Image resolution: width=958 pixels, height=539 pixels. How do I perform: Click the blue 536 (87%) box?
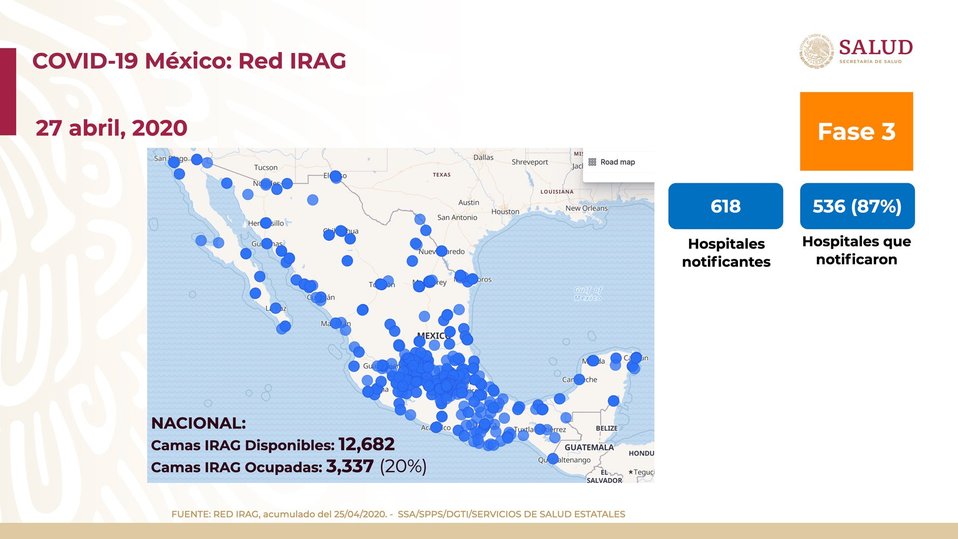tap(856, 207)
